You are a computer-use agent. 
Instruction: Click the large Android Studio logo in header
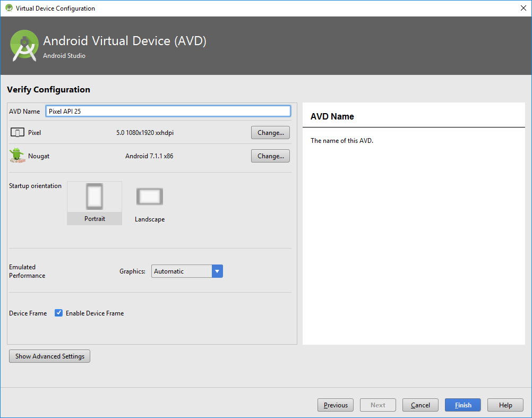24,46
